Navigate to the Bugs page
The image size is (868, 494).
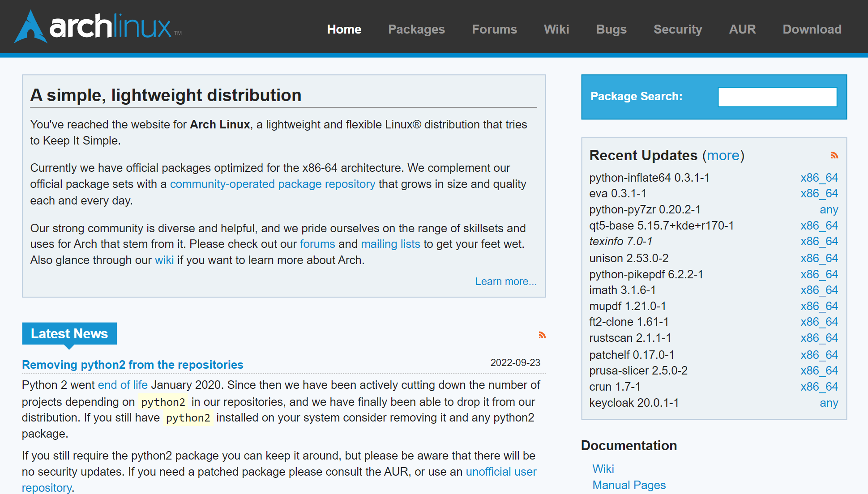611,30
